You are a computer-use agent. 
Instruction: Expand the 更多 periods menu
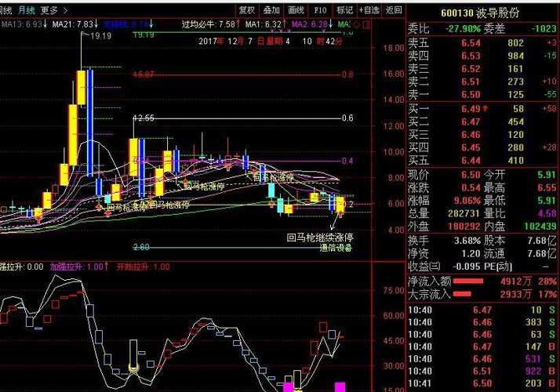tap(49, 10)
